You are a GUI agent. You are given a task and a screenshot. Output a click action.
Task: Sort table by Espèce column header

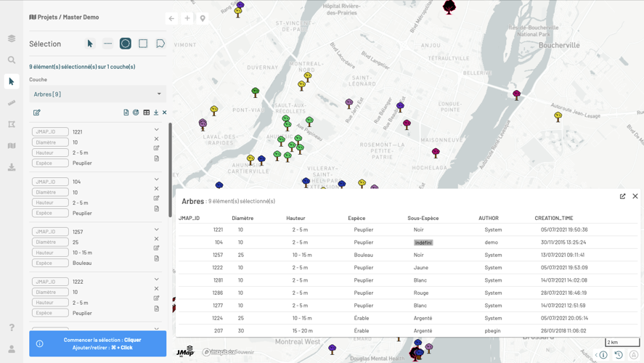click(356, 218)
